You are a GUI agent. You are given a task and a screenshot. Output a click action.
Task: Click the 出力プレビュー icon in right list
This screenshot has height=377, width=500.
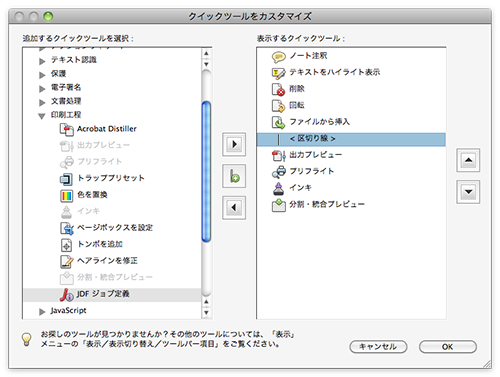coord(279,155)
